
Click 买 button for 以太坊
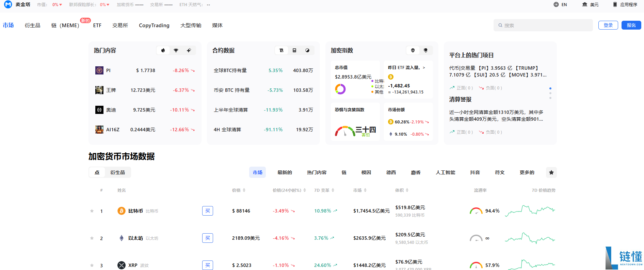click(208, 238)
